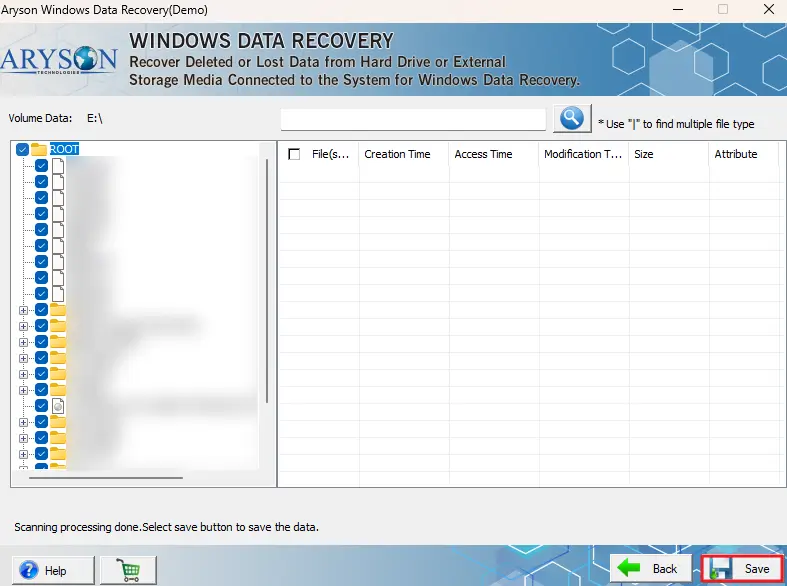Expand the fifth folder under ROOT
This screenshot has width=787, height=586.
click(x=23, y=374)
